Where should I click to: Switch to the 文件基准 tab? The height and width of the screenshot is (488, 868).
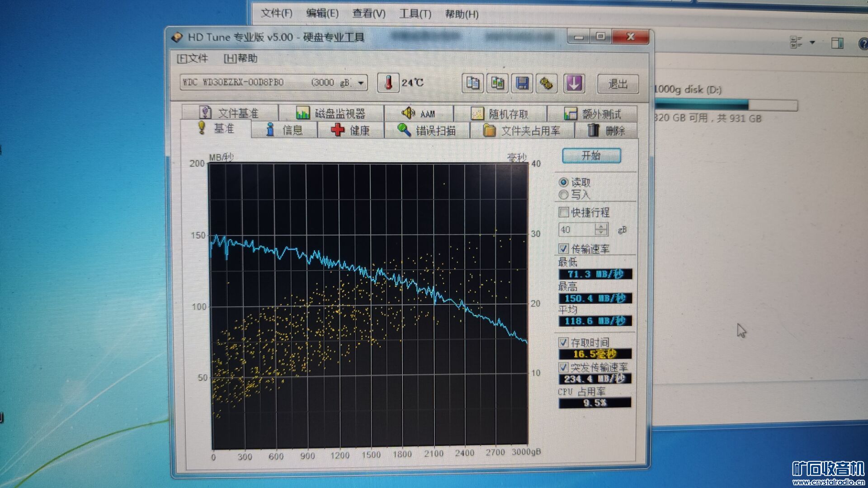(230, 113)
